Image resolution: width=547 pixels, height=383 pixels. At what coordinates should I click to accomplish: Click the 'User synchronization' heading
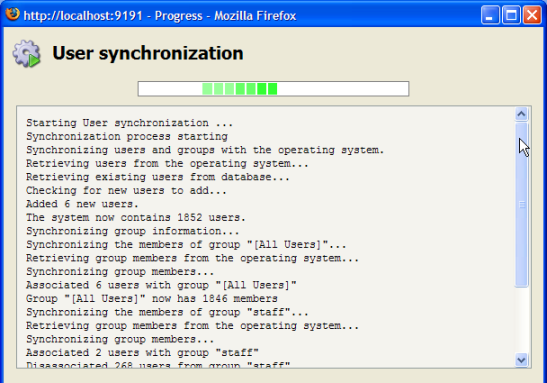coord(148,53)
